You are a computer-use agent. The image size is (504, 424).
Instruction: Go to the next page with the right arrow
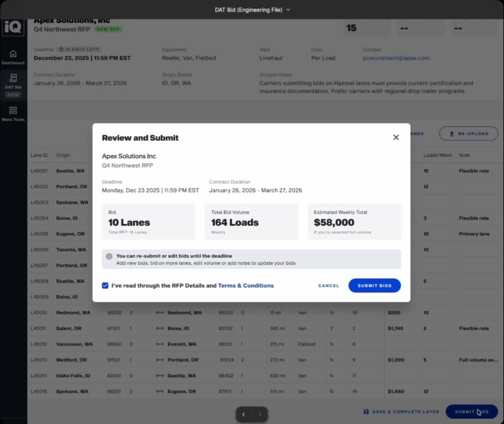(x=260, y=415)
